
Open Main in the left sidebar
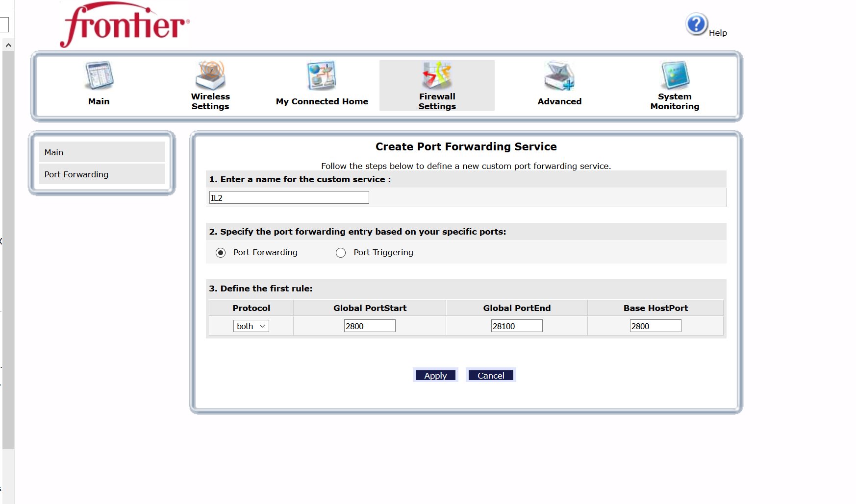[102, 152]
